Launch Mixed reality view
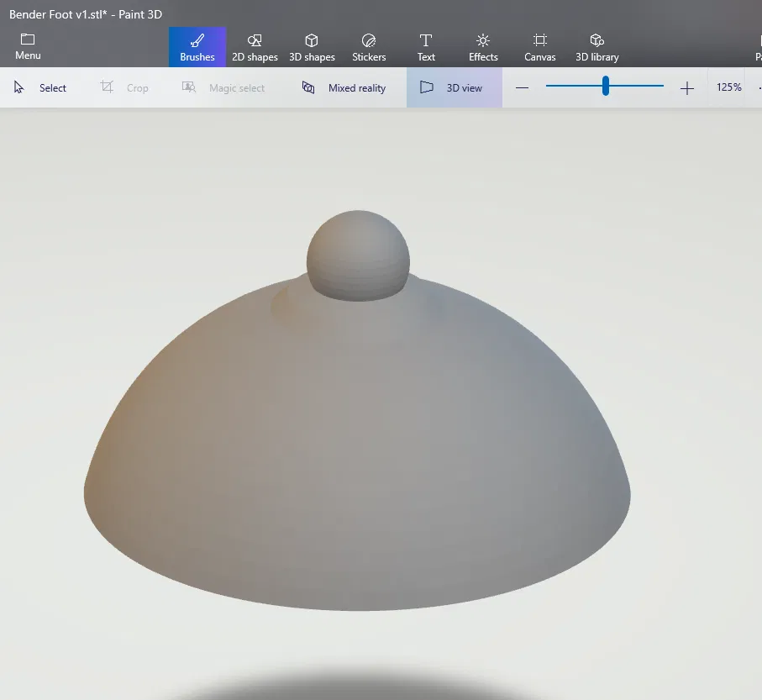 pos(344,87)
